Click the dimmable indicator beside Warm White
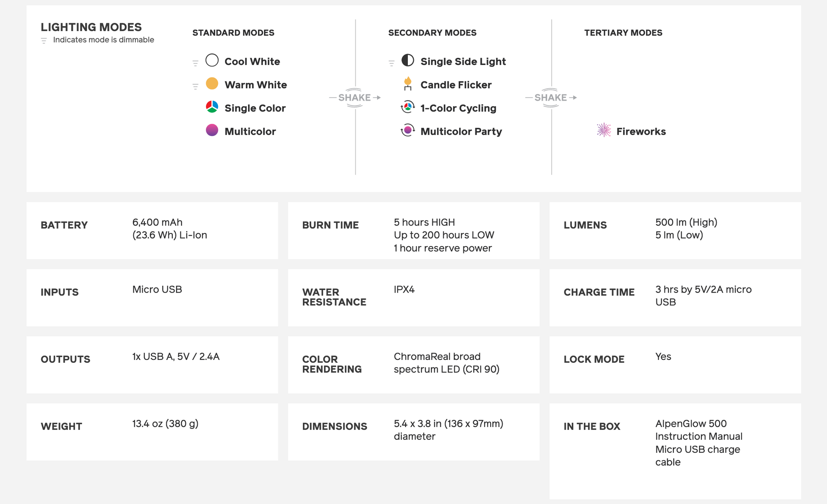 pyautogui.click(x=195, y=86)
